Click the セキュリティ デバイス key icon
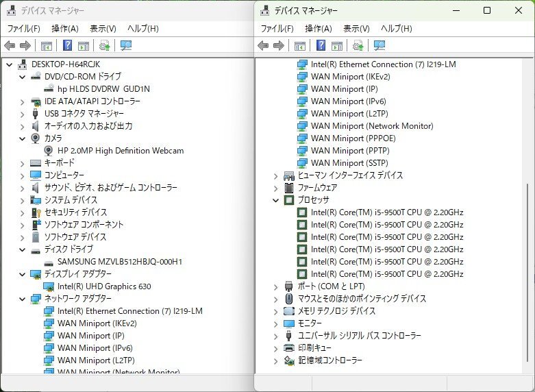535x392 pixels. (x=36, y=212)
